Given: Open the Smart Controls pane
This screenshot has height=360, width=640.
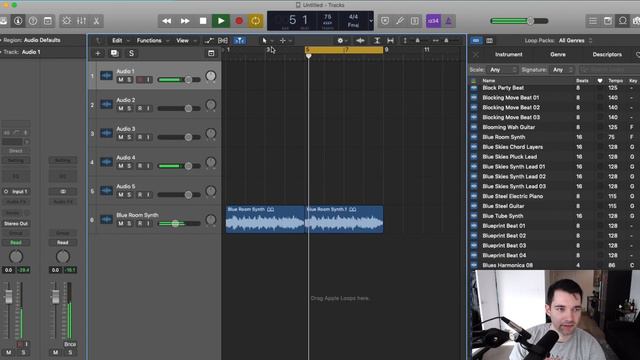Looking at the screenshot, I should 67,21.
